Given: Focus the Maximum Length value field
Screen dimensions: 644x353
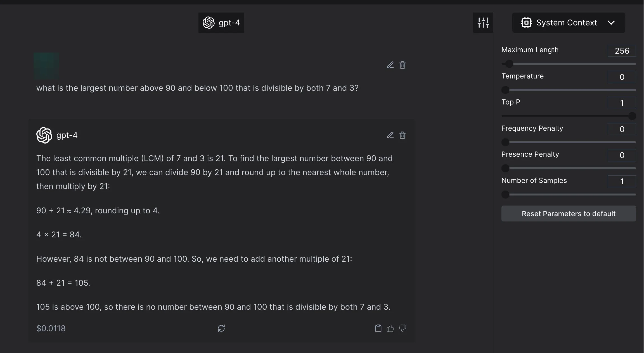Looking at the screenshot, I should click(x=622, y=51).
